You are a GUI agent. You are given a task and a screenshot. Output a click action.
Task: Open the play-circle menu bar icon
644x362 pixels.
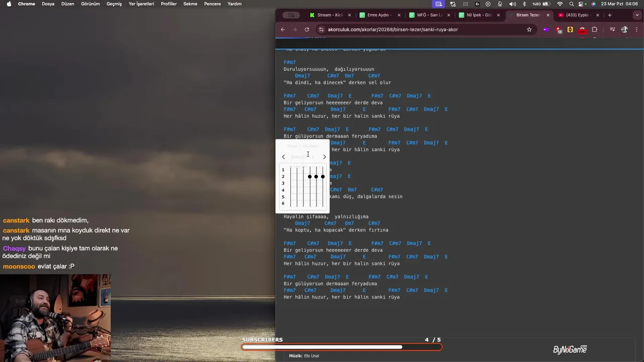[x=488, y=4]
